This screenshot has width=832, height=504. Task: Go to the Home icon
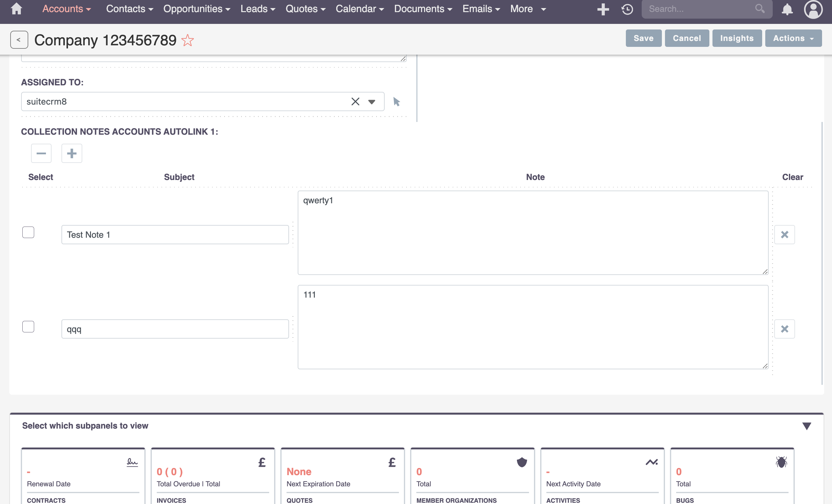click(x=16, y=9)
